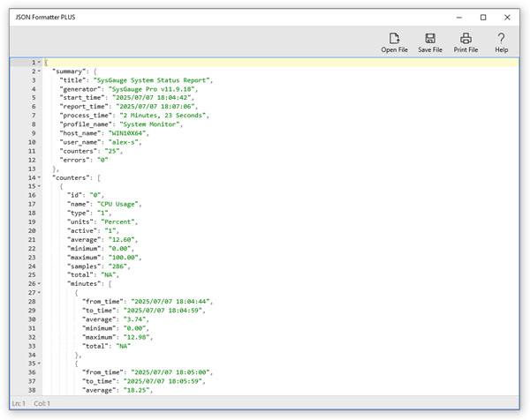Fold the first minutes entry at line 27
This screenshot has width=530, height=420.
[x=39, y=292]
